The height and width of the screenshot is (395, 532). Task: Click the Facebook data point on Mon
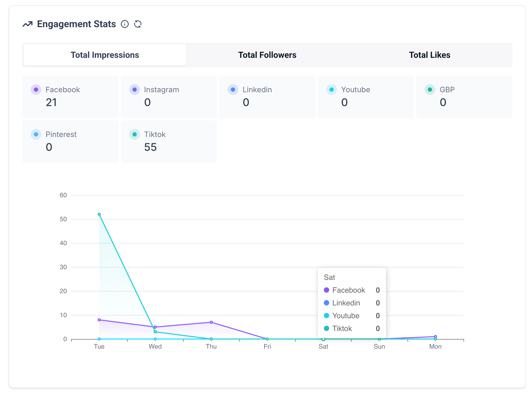(x=435, y=337)
